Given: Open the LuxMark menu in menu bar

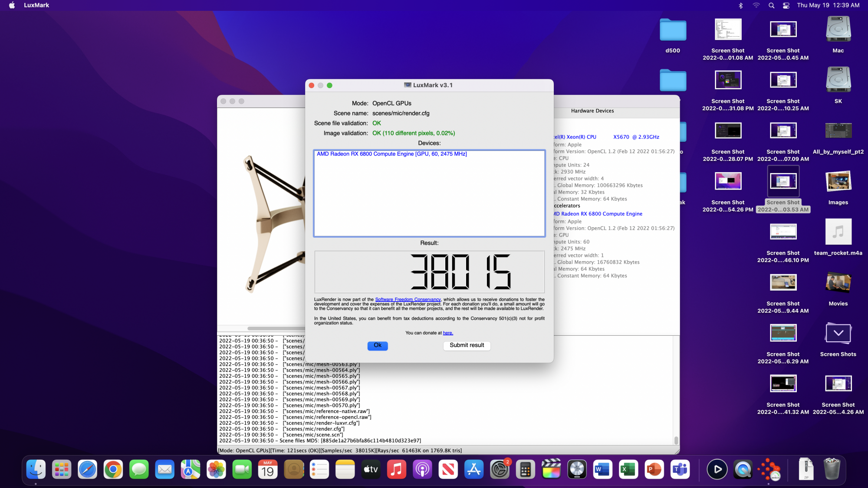Looking at the screenshot, I should pyautogui.click(x=36, y=5).
